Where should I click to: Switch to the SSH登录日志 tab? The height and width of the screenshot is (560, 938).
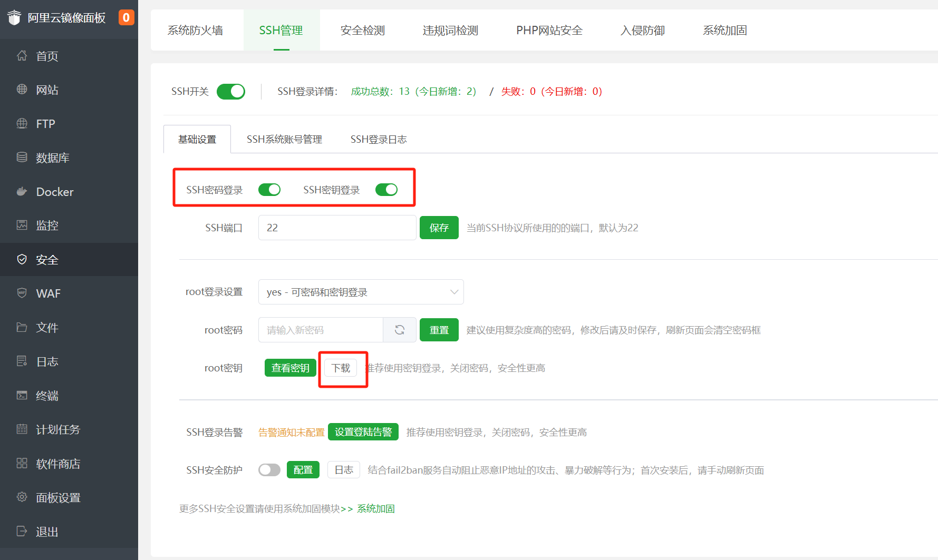point(379,140)
